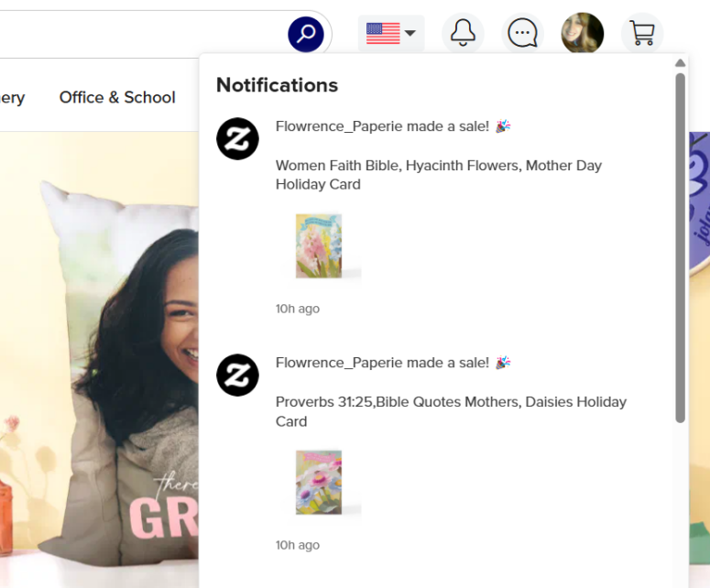The image size is (710, 588).
Task: Click the Daisies Holiday Card thumbnail
Action: [319, 482]
